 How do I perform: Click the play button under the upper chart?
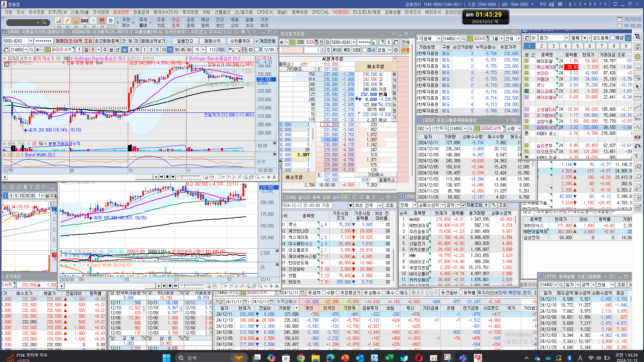click(156, 177)
